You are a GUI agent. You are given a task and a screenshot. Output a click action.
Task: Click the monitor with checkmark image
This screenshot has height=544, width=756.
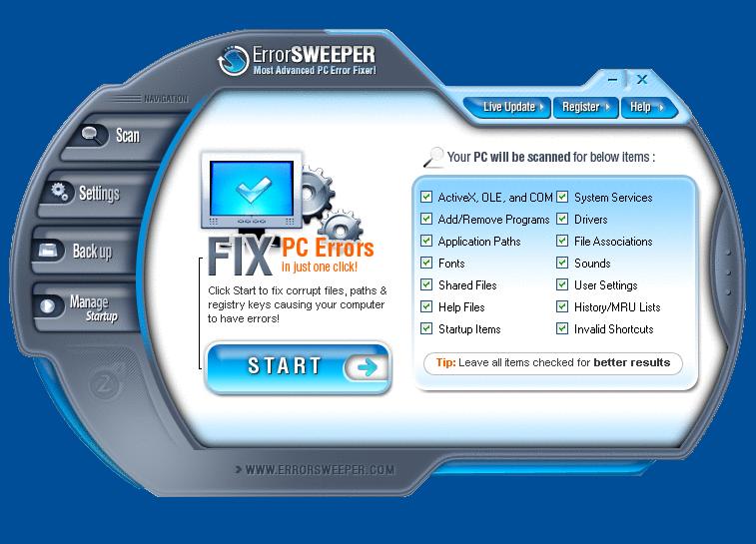252,191
